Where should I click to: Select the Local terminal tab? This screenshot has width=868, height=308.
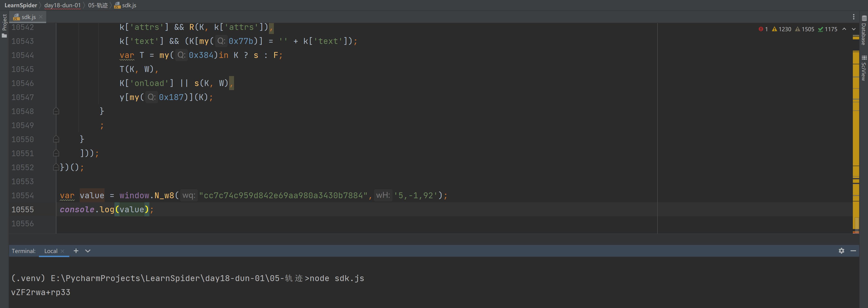(x=51, y=251)
